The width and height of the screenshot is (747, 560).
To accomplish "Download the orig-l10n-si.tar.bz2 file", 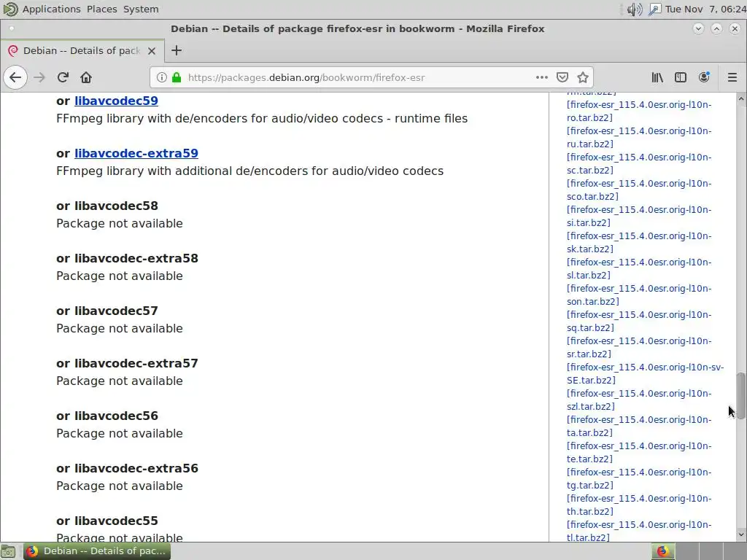I will point(639,216).
